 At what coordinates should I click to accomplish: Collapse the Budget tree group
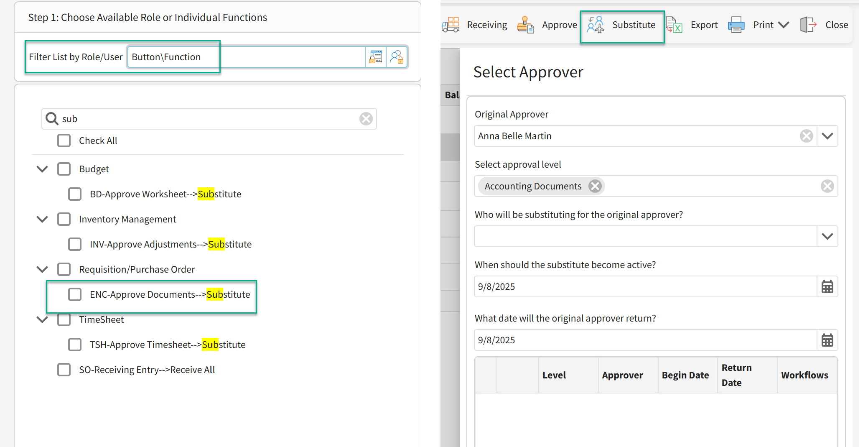[42, 169]
